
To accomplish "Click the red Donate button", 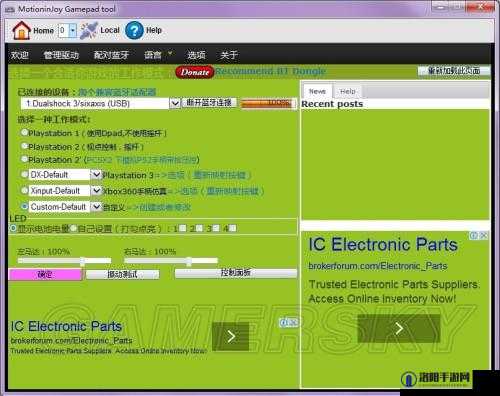I will click(x=195, y=72).
